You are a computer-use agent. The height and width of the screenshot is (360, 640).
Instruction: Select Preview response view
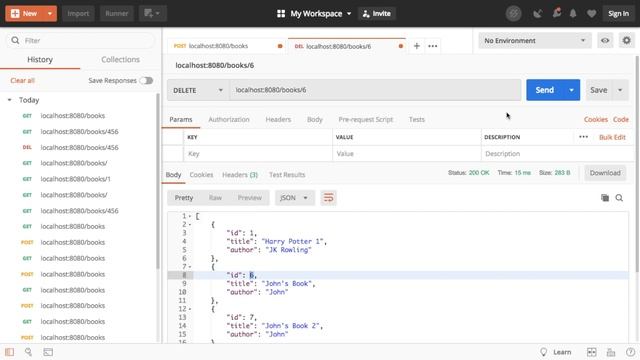click(249, 198)
